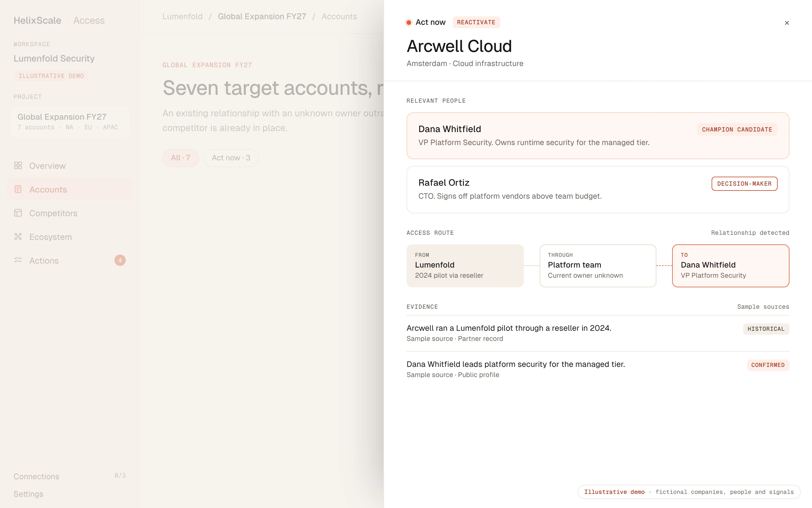Select the TO Dana Whitfield route card

click(731, 266)
